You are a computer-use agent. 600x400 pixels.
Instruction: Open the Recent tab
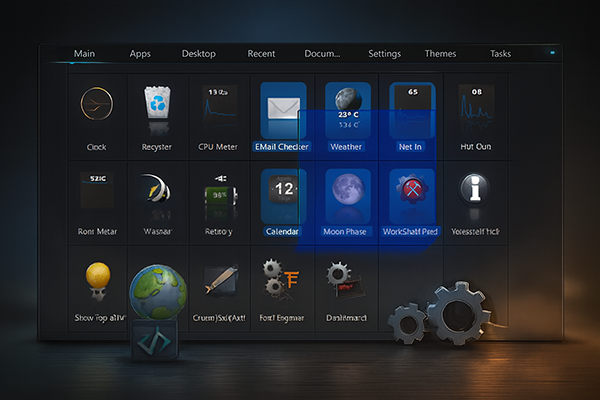pos(261,54)
